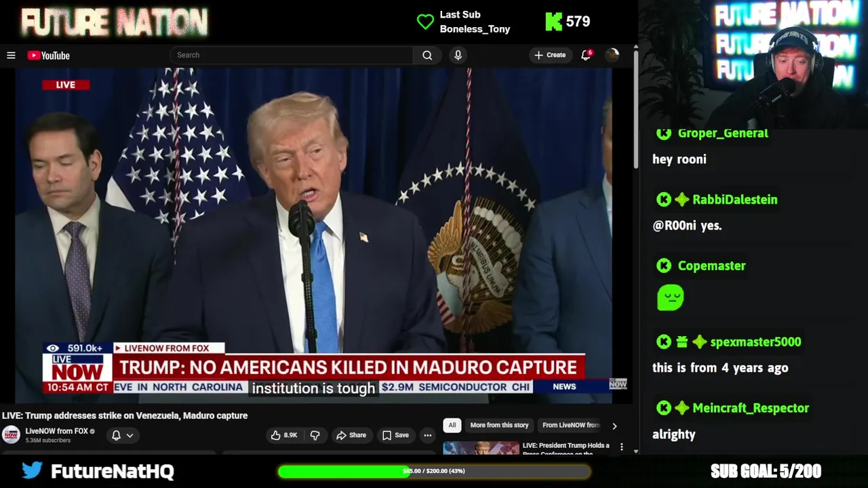Click the Kick badge beside RabbiDalestein

(x=663, y=199)
